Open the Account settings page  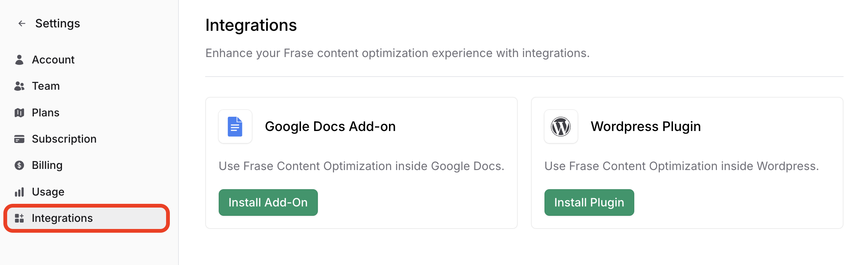(53, 60)
